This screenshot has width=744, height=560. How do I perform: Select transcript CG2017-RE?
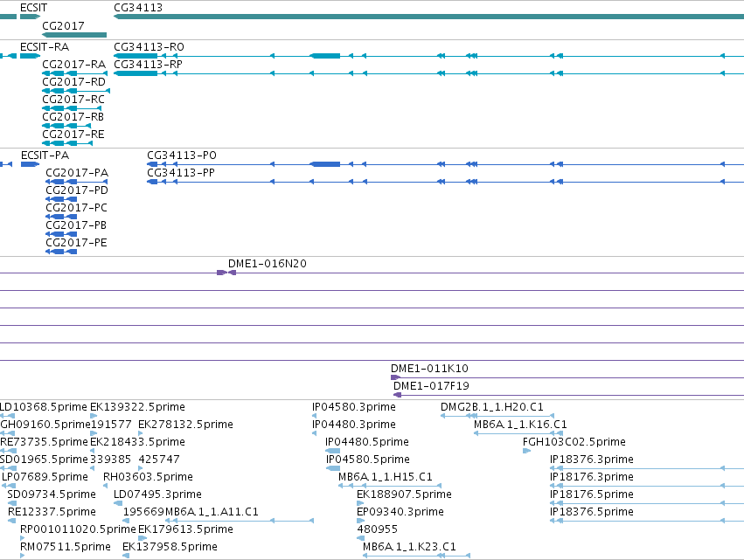(73, 135)
